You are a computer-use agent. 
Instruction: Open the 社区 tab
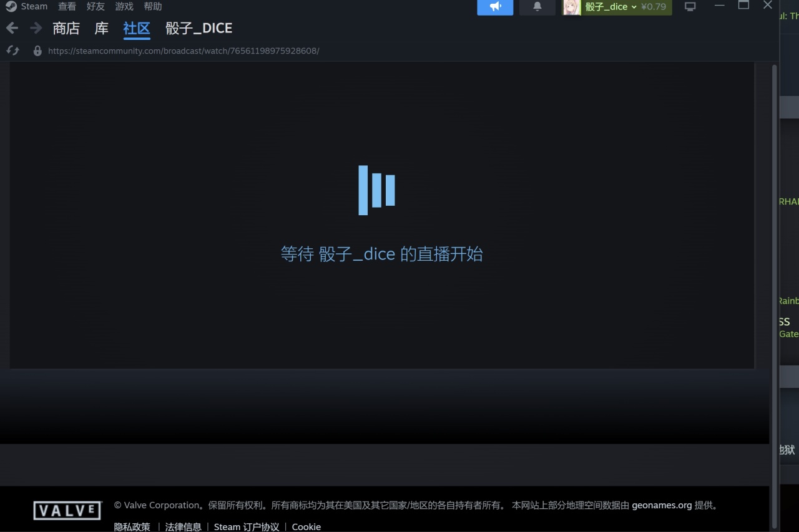pyautogui.click(x=137, y=28)
